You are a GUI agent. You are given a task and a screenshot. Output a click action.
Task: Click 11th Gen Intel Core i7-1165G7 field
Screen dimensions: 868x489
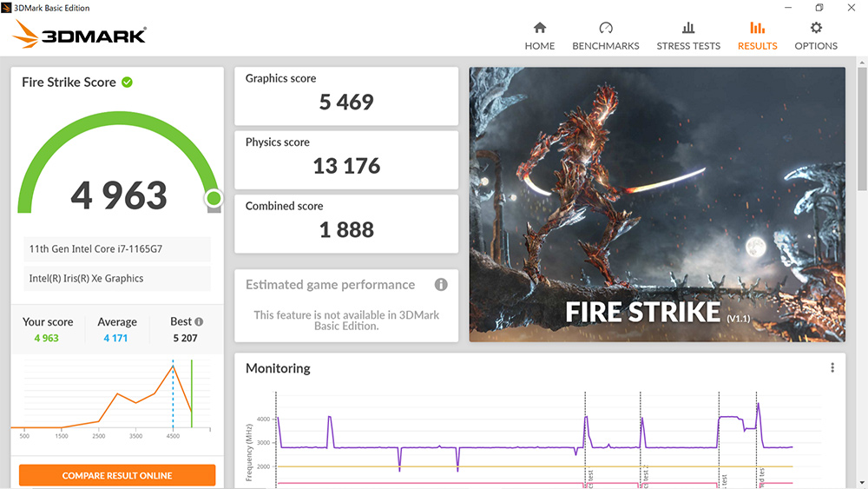(117, 249)
